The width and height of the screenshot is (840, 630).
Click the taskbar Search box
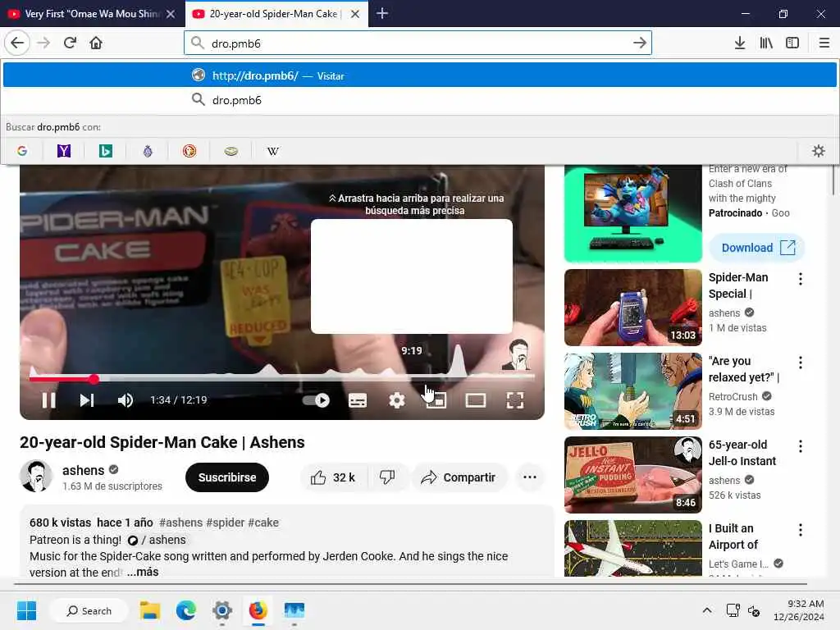pos(89,610)
